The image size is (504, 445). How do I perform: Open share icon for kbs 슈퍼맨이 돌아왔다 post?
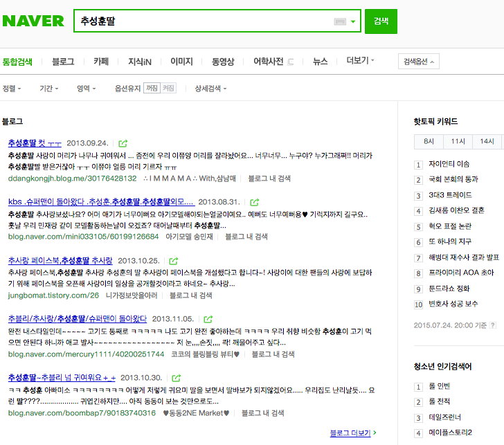[255, 202]
